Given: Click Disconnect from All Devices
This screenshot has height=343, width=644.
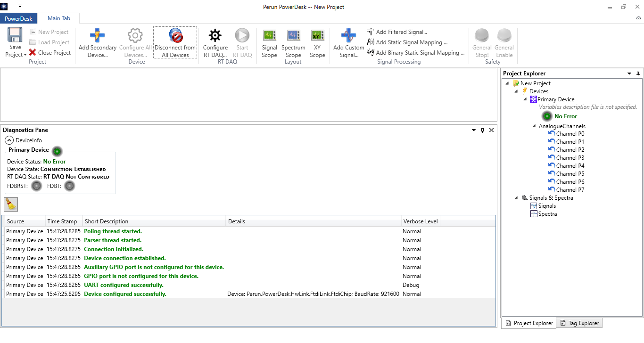Looking at the screenshot, I should click(175, 36).
